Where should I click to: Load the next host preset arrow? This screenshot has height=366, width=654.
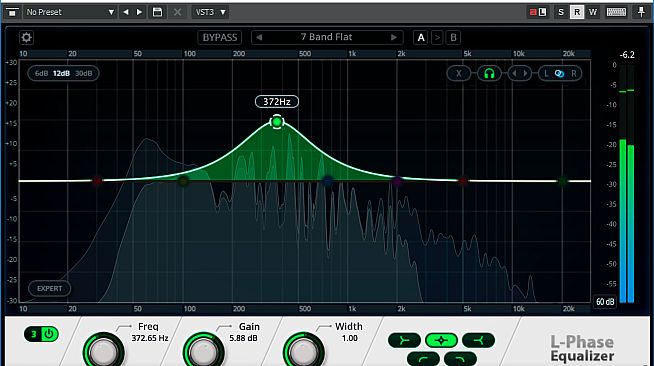click(139, 12)
